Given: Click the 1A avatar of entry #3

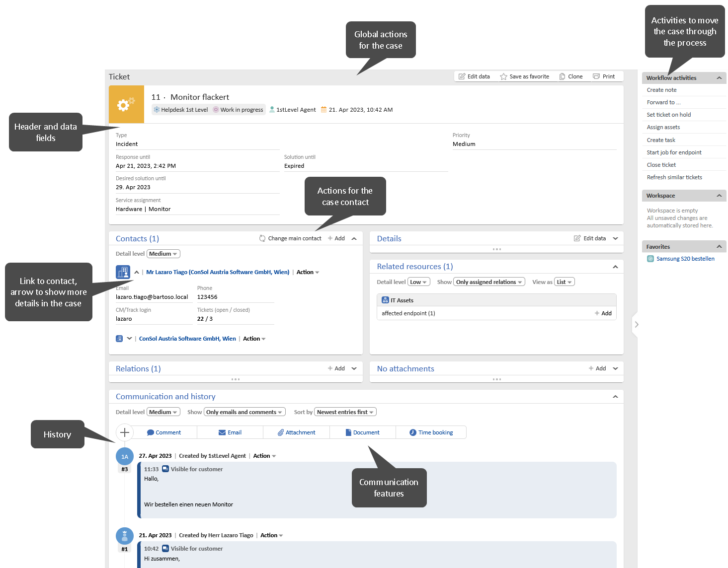Looking at the screenshot, I should point(125,456).
